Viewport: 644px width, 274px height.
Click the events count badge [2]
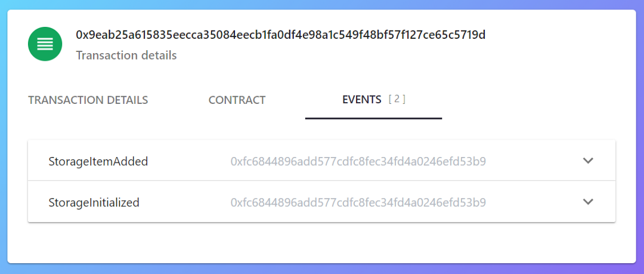pyautogui.click(x=397, y=99)
